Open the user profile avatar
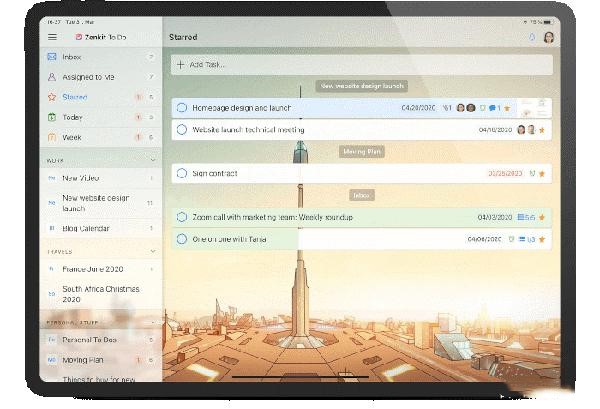The width and height of the screenshot is (600, 409). [548, 38]
